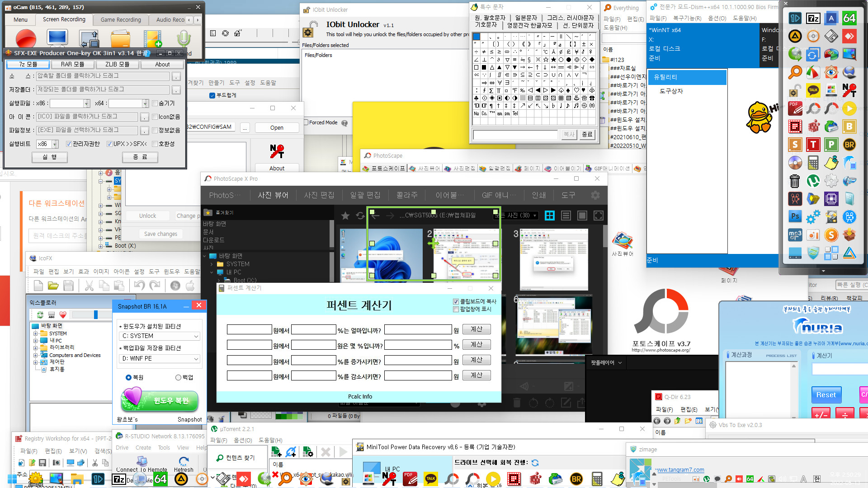Viewport: 868px width, 488px height.
Task: Switch PhotoScape X to thumbnail grid view
Action: pos(550,216)
